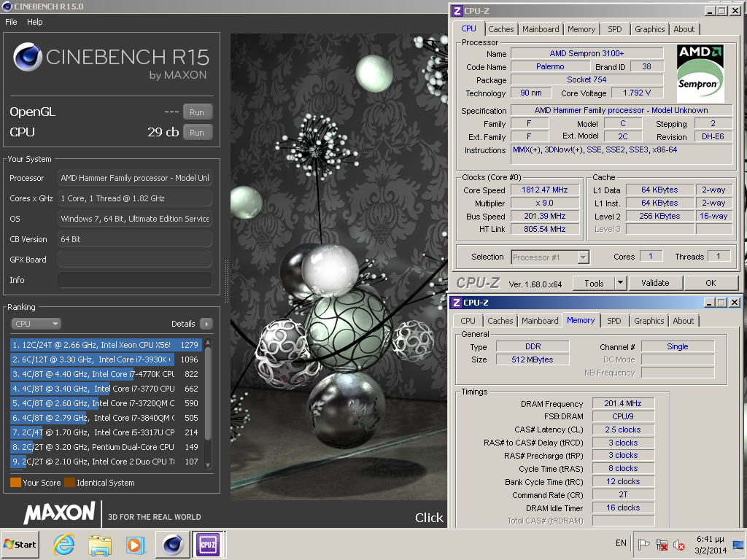Viewport: 747px width, 560px height.
Task: Click the panel splitter handle beside render view
Action: (226, 281)
